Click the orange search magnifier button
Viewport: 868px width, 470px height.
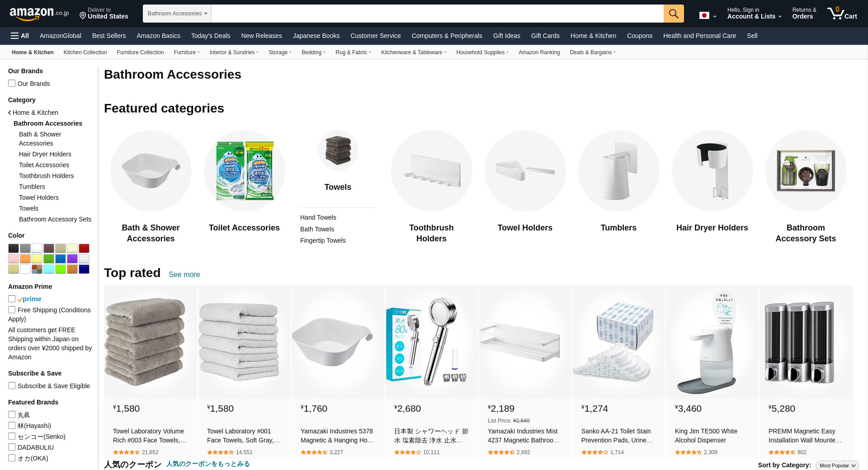(673, 14)
